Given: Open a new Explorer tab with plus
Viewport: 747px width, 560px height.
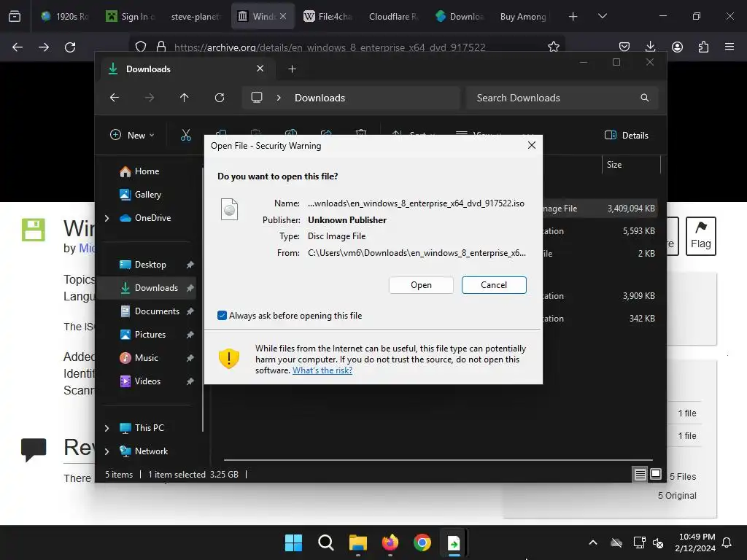Looking at the screenshot, I should click(x=292, y=69).
